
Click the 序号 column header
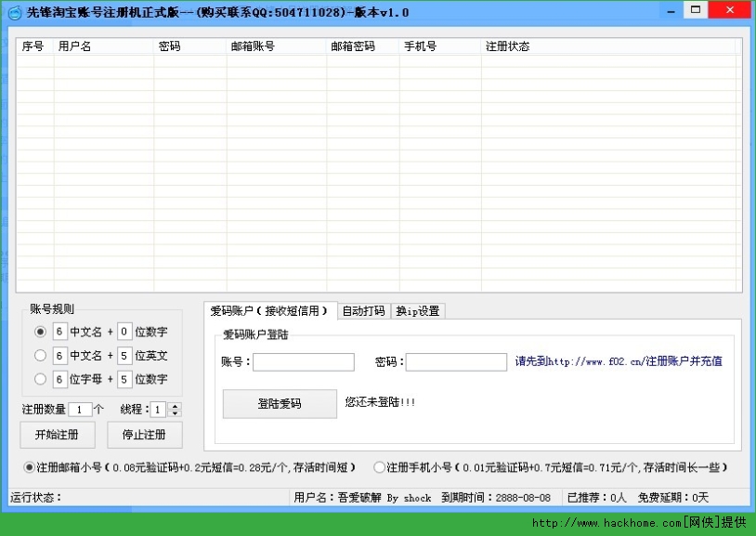(x=35, y=46)
